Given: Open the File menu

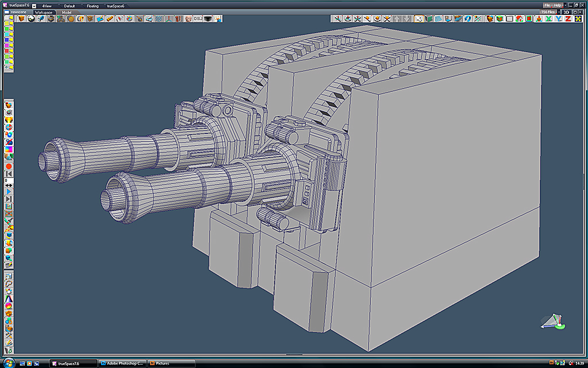Looking at the screenshot, I should (547, 5).
